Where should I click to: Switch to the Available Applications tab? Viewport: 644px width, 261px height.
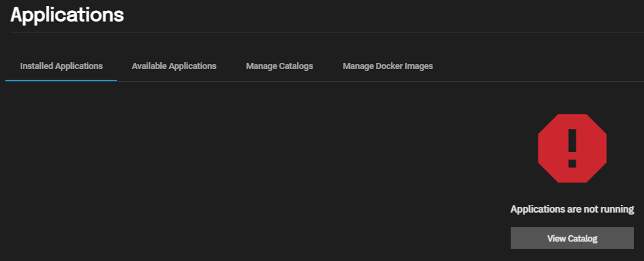[174, 66]
